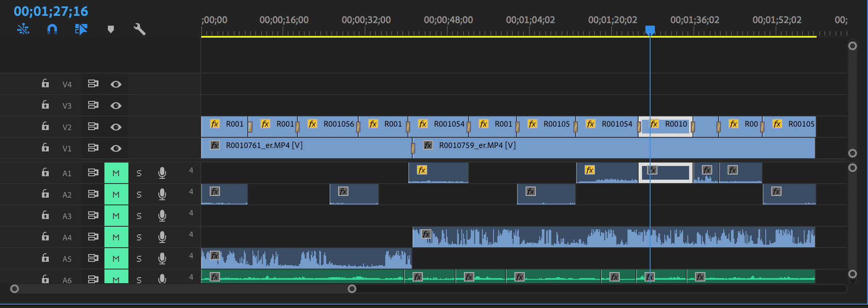The width and height of the screenshot is (868, 308).
Task: Toggle Snap in Timeline magnet icon
Action: pos(52,29)
